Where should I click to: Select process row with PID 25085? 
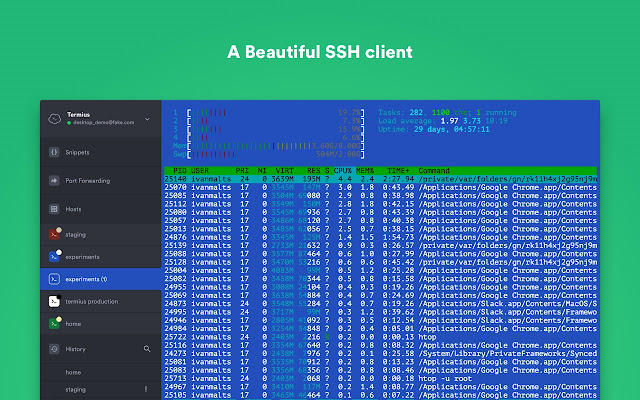click(380, 196)
